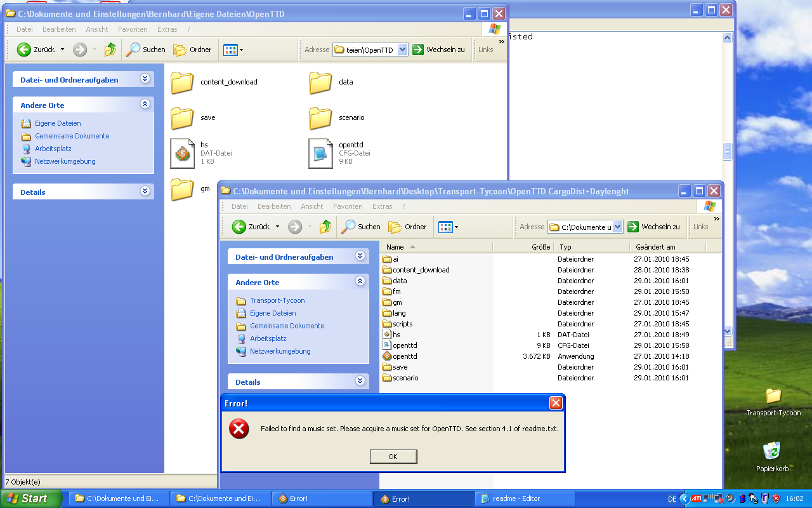Open Transport-Tycoon folder on the desktop
Viewport: 812px width, 508px height.
[x=773, y=396]
